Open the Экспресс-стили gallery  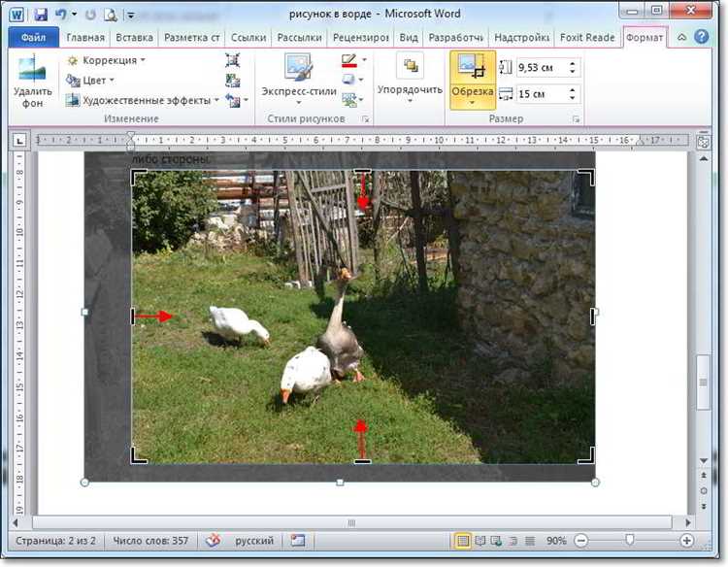(x=299, y=80)
